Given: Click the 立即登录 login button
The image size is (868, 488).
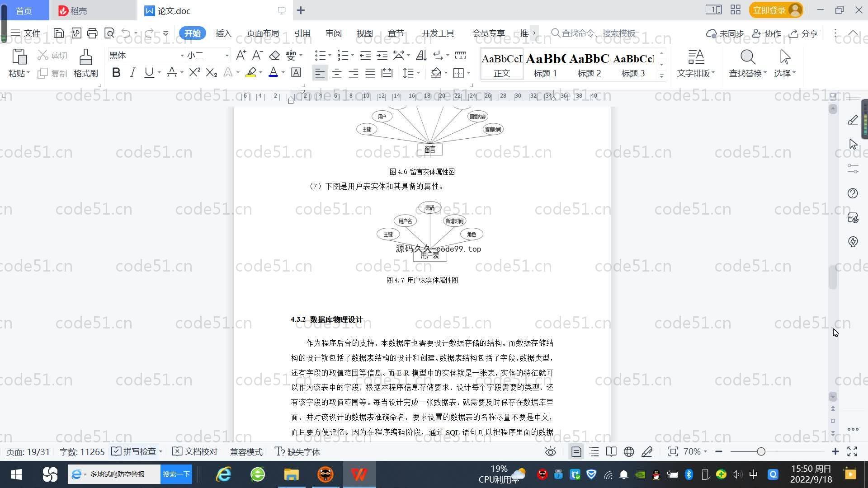Looking at the screenshot, I should (776, 10).
